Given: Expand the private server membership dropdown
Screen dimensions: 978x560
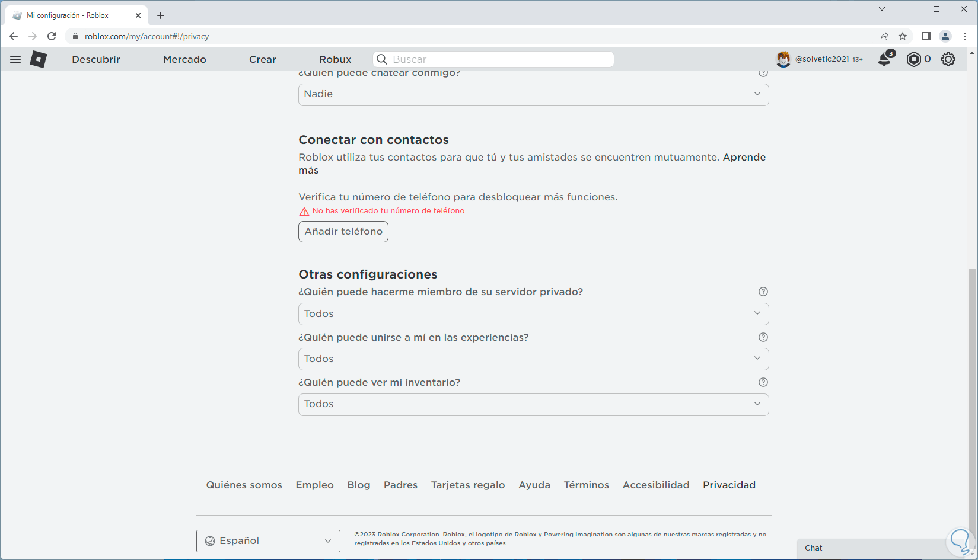Looking at the screenshot, I should [533, 314].
